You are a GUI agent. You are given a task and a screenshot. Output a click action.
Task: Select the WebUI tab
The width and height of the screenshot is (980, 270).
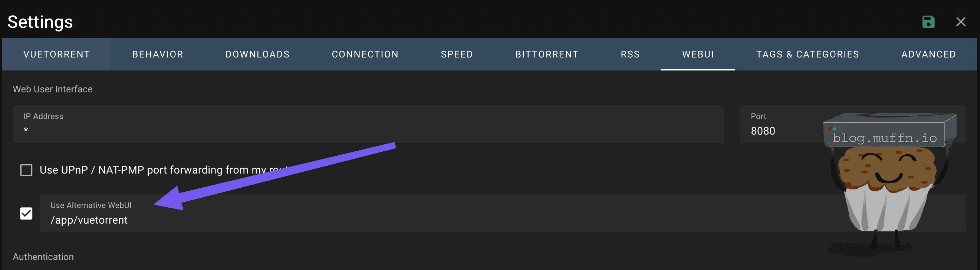[x=698, y=55]
